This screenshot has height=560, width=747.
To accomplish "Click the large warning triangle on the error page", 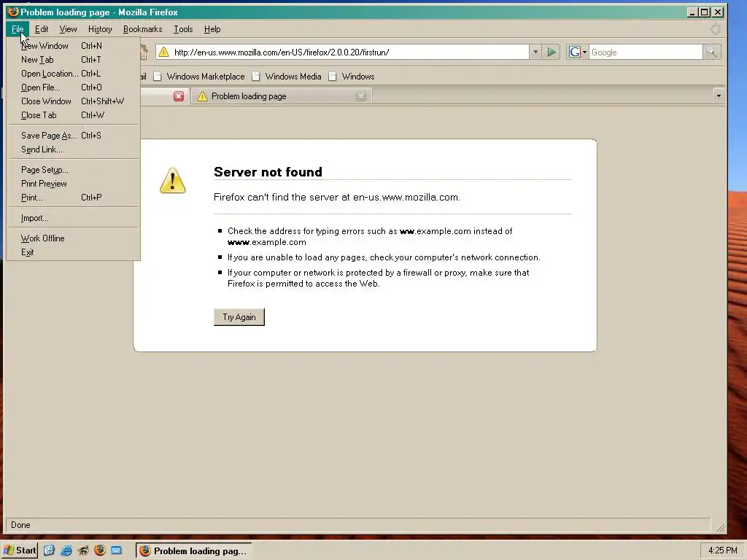I will 172,181.
